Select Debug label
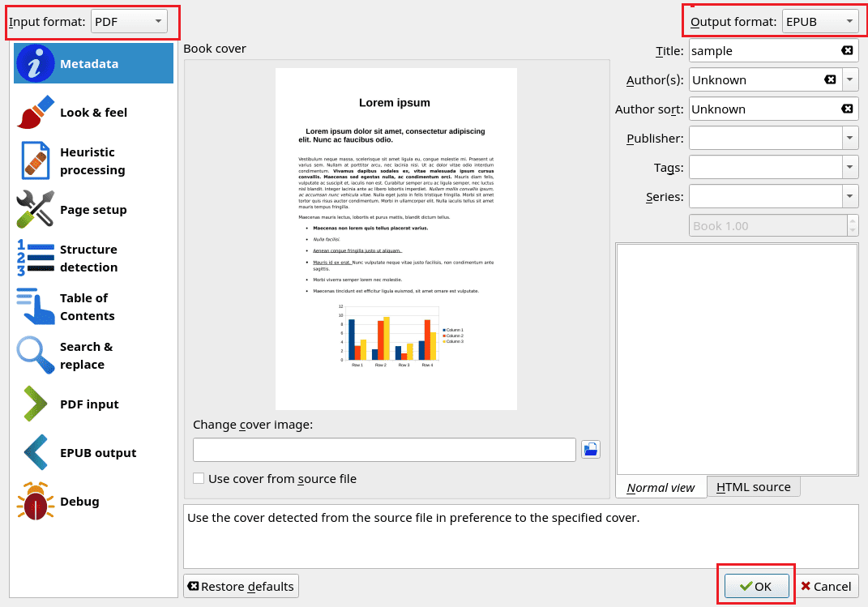This screenshot has width=868, height=607. pyautogui.click(x=79, y=502)
